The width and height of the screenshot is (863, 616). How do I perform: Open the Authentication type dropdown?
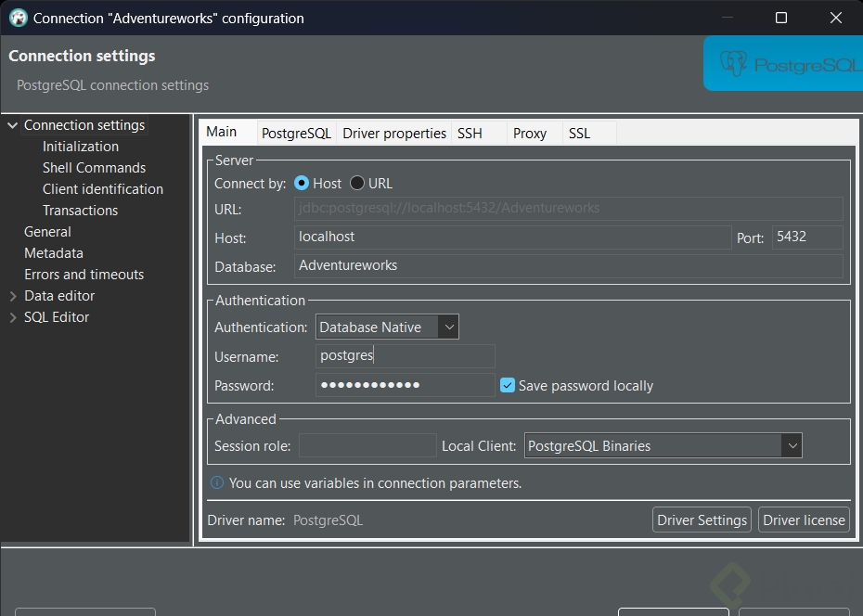387,327
